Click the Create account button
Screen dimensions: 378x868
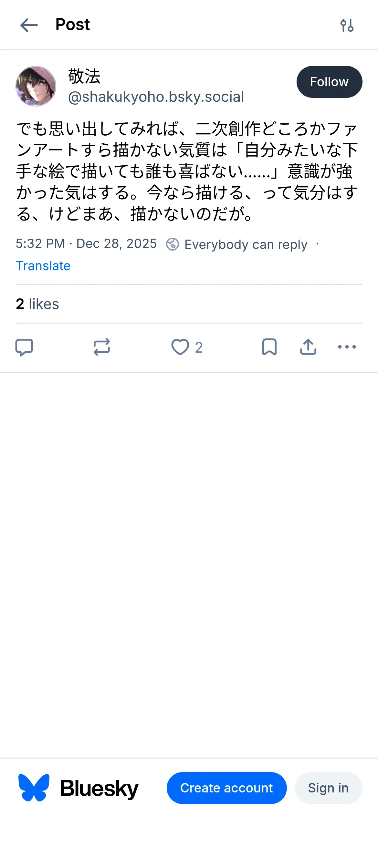click(226, 788)
